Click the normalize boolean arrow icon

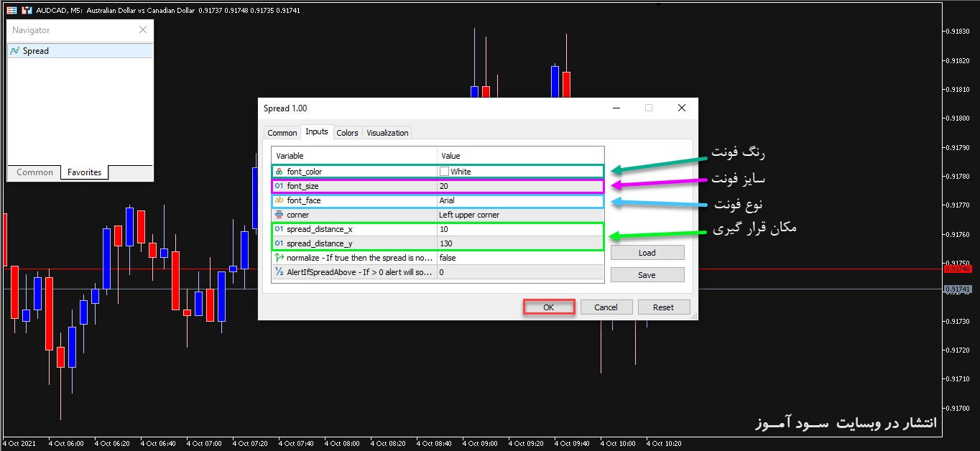[279, 258]
